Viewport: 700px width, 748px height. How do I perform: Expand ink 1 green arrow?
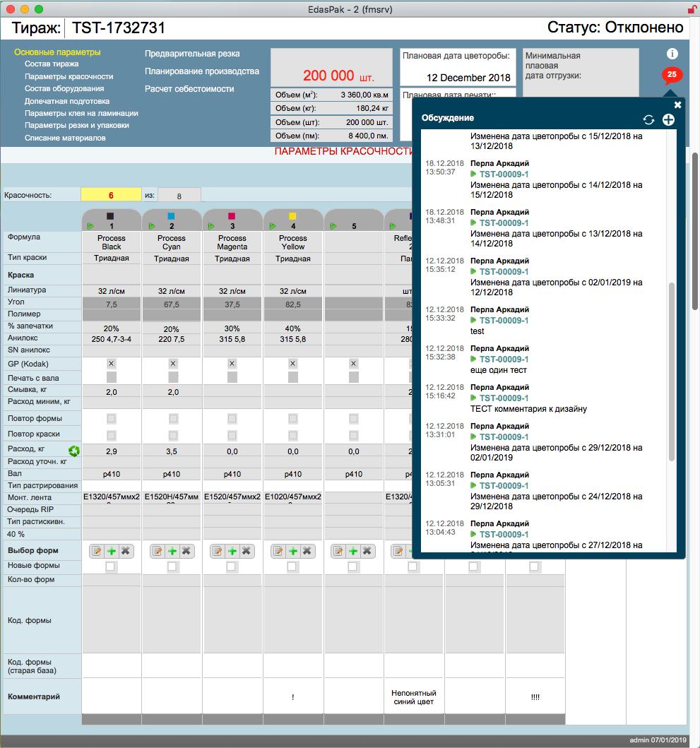(90, 226)
